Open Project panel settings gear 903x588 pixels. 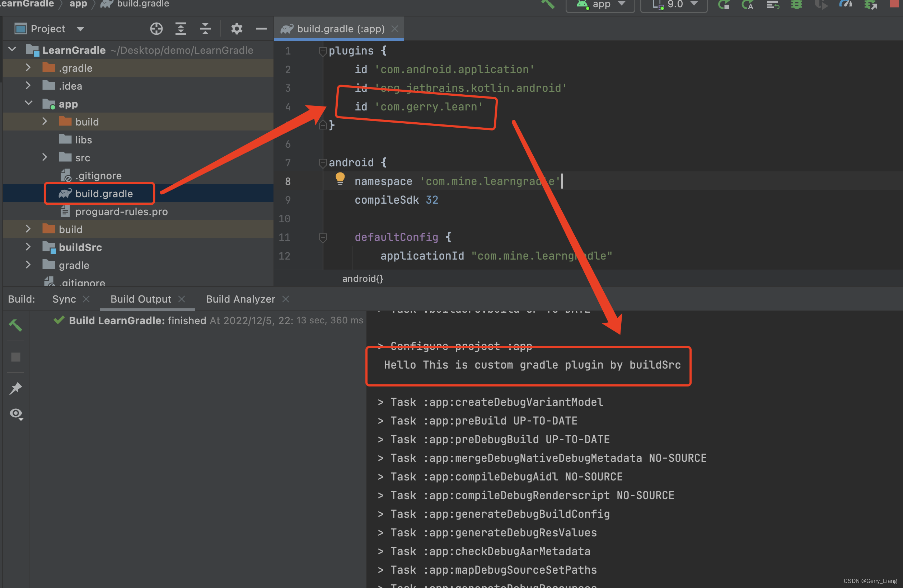point(237,29)
